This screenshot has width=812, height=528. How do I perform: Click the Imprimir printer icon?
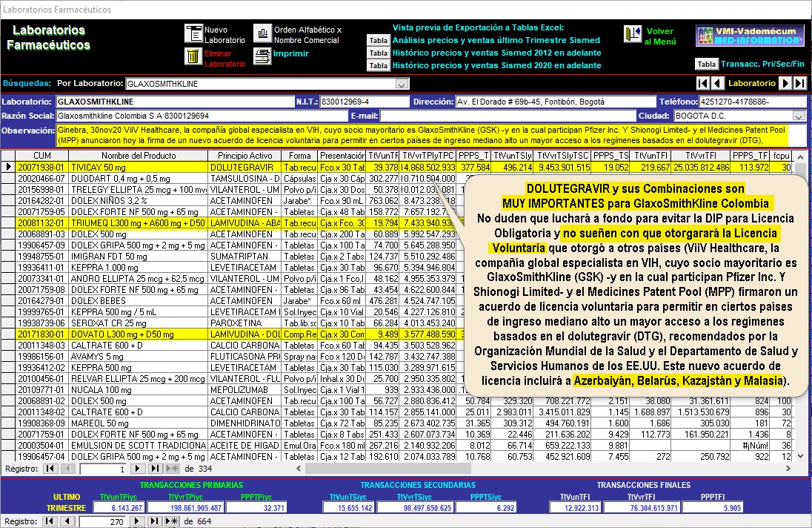click(262, 56)
